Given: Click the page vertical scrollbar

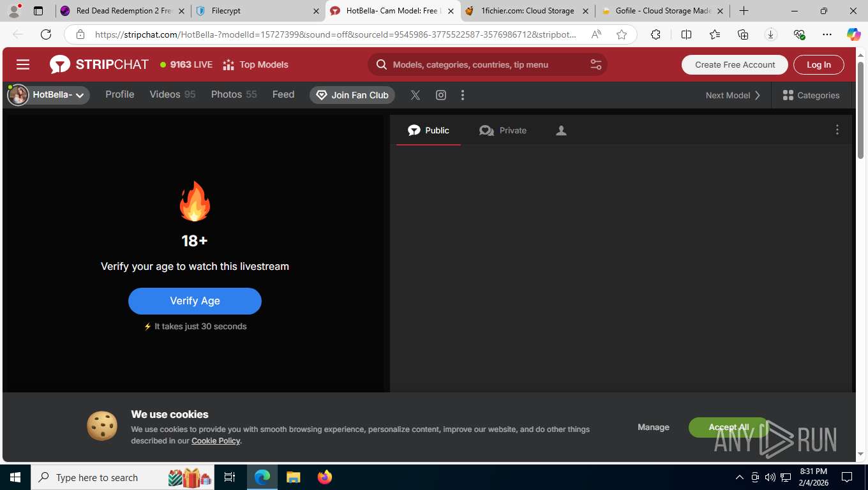Looking at the screenshot, I should coord(860,110).
